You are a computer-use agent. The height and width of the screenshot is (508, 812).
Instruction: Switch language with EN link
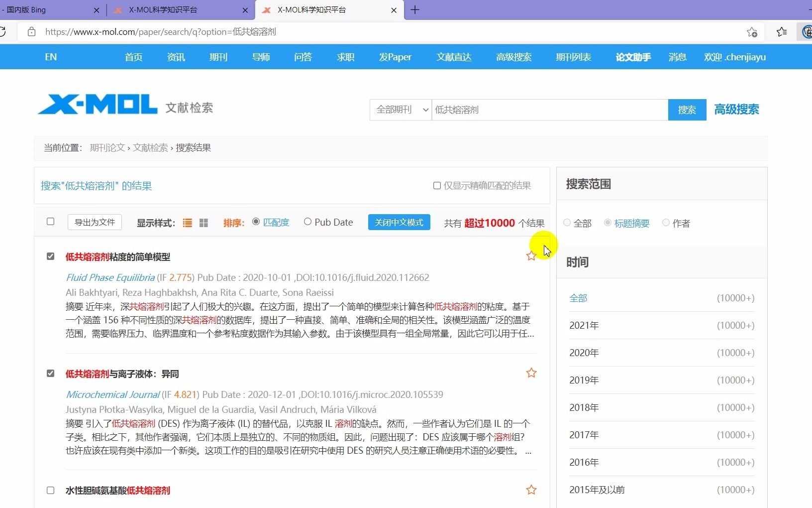tap(51, 57)
